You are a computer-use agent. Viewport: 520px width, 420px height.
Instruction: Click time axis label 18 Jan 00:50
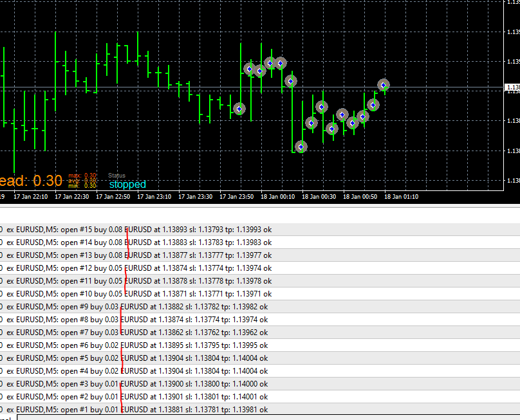pos(360,197)
